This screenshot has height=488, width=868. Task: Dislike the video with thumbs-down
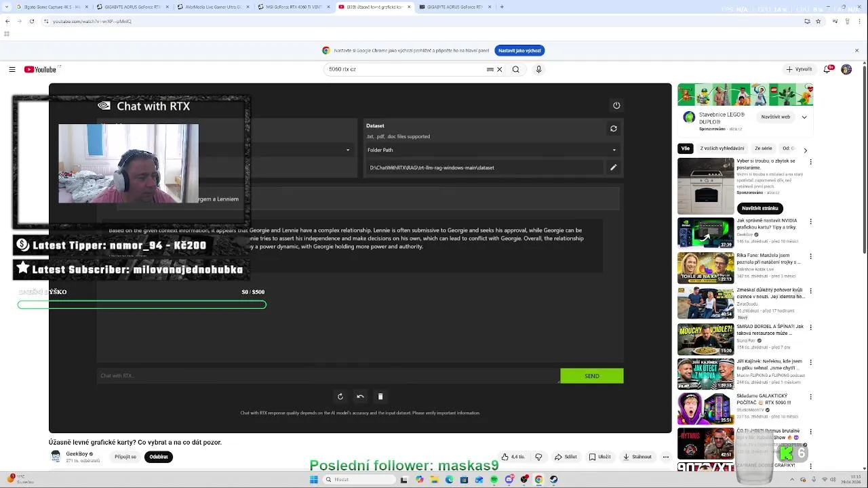click(539, 457)
